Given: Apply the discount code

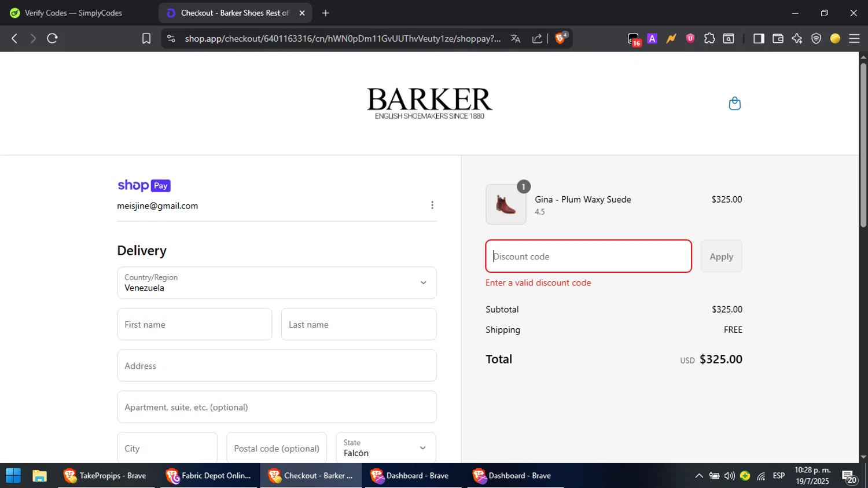Looking at the screenshot, I should (721, 256).
